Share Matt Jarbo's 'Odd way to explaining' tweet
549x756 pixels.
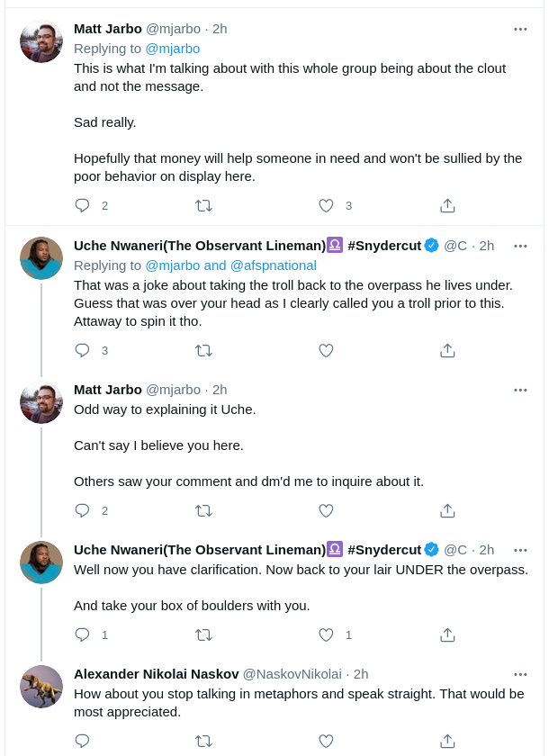[448, 510]
